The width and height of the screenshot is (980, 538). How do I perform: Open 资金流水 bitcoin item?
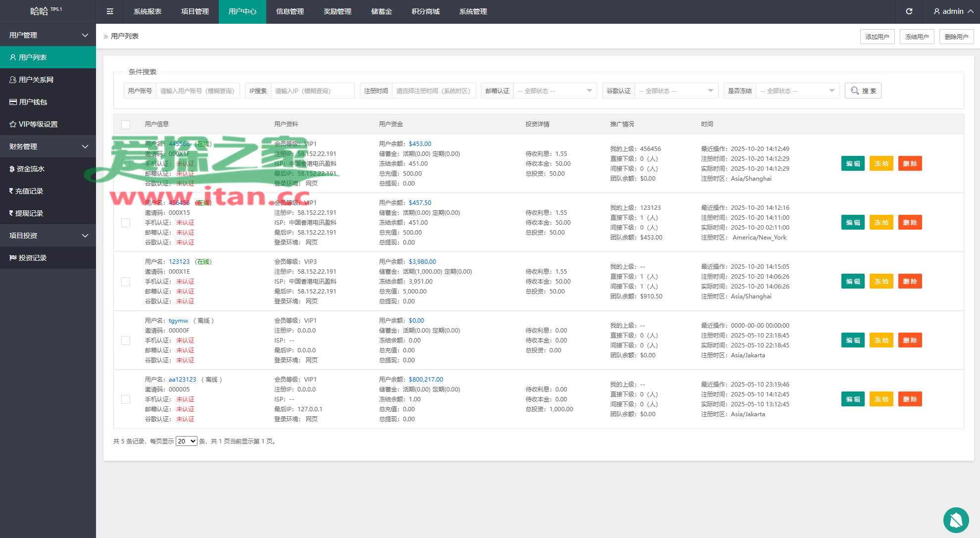click(x=30, y=169)
